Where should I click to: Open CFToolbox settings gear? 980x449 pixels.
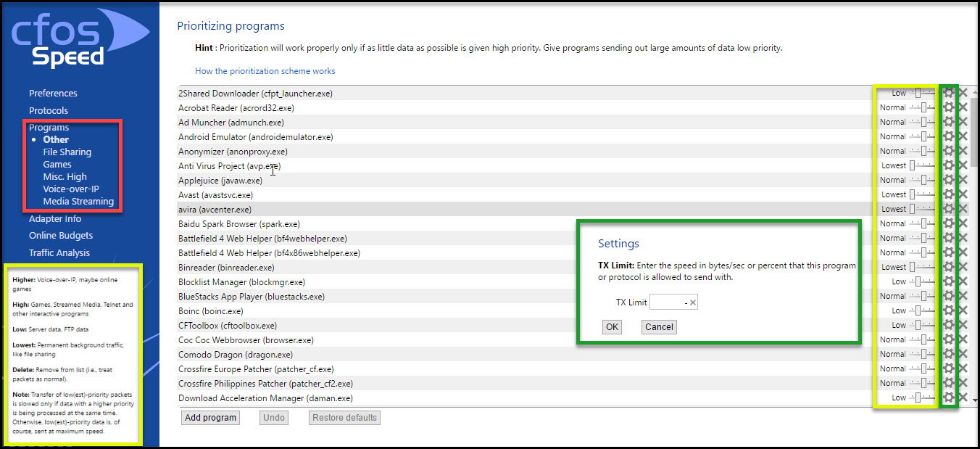[x=948, y=325]
